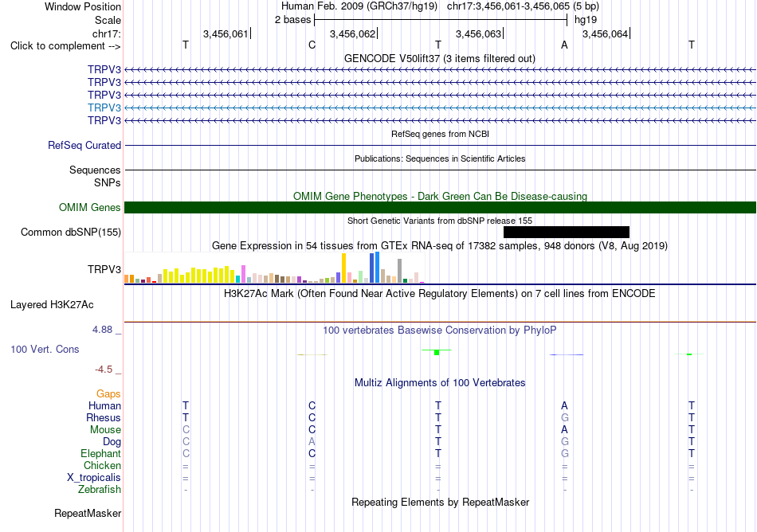Open the Multiz Alignments of 100 Vertebrates title

pyautogui.click(x=440, y=382)
